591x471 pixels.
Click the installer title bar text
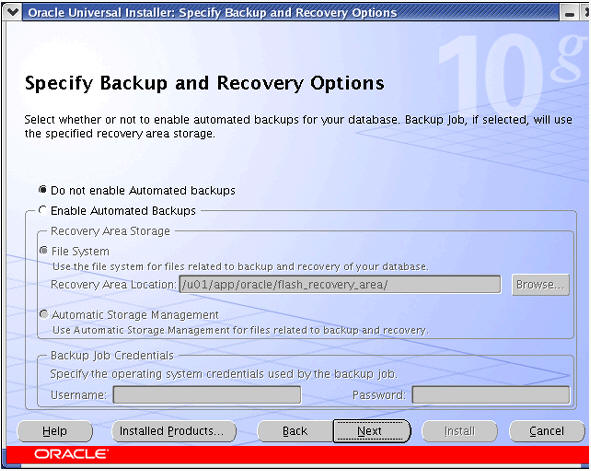(213, 13)
